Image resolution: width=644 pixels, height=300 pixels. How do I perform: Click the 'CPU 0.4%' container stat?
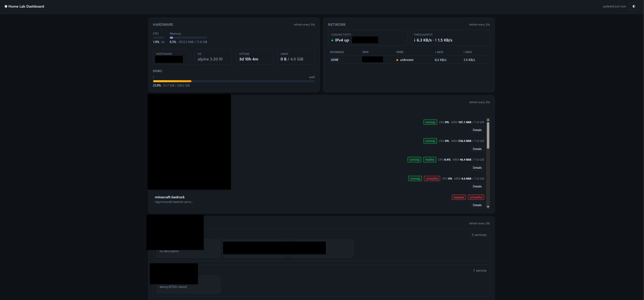click(444, 160)
